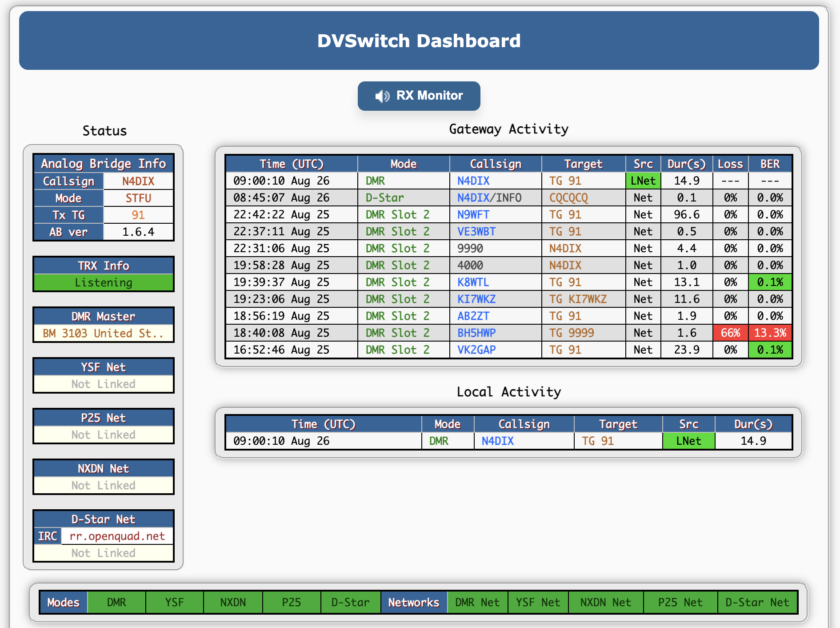Click N4DIX callsign in Local Activity
The height and width of the screenshot is (628, 840).
(x=497, y=441)
